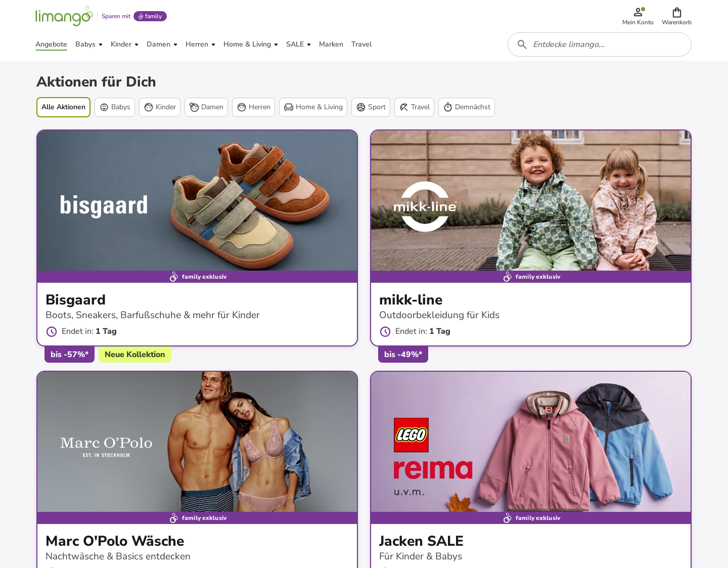Filter actions by Home & Living chip
This screenshot has height=568, width=728.
point(313,107)
